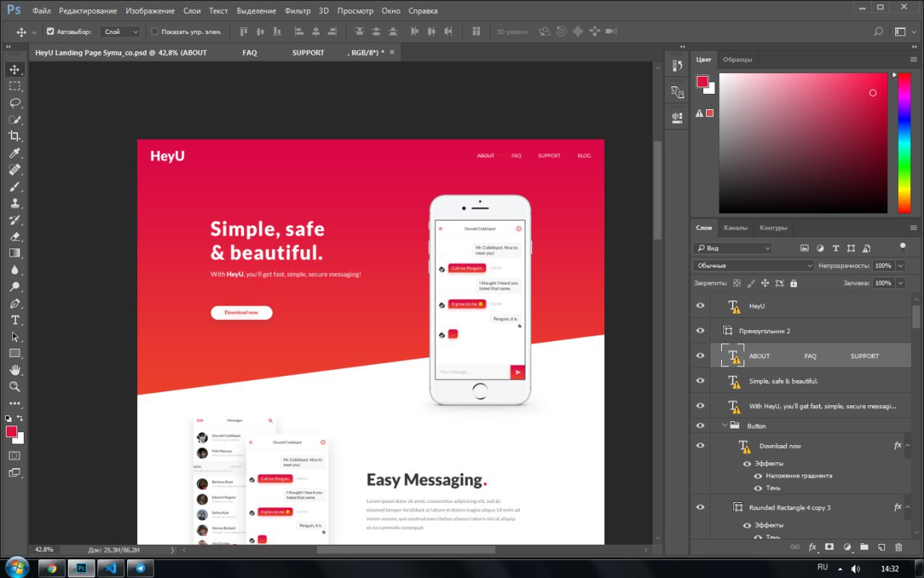Toggle the Автовыбор checkbox
This screenshot has height=578, width=924.
51,32
